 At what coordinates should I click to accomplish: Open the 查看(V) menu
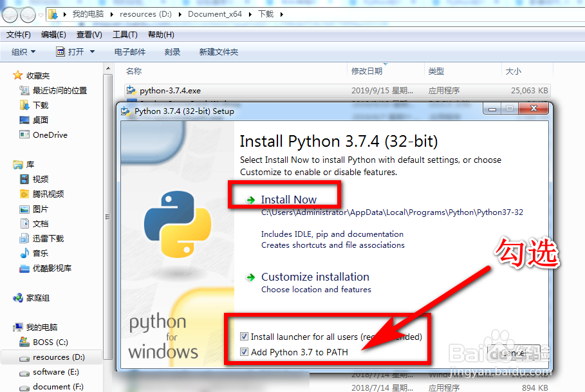89,35
